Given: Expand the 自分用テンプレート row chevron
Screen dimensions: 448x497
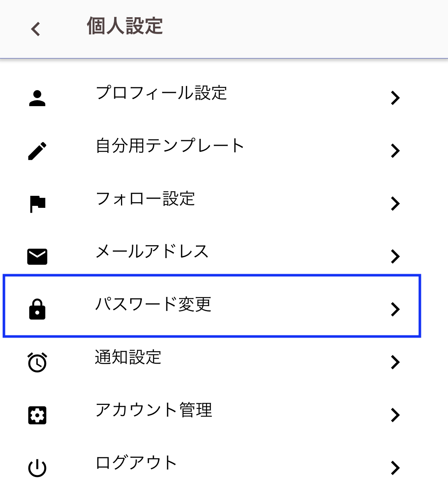Looking at the screenshot, I should [395, 151].
